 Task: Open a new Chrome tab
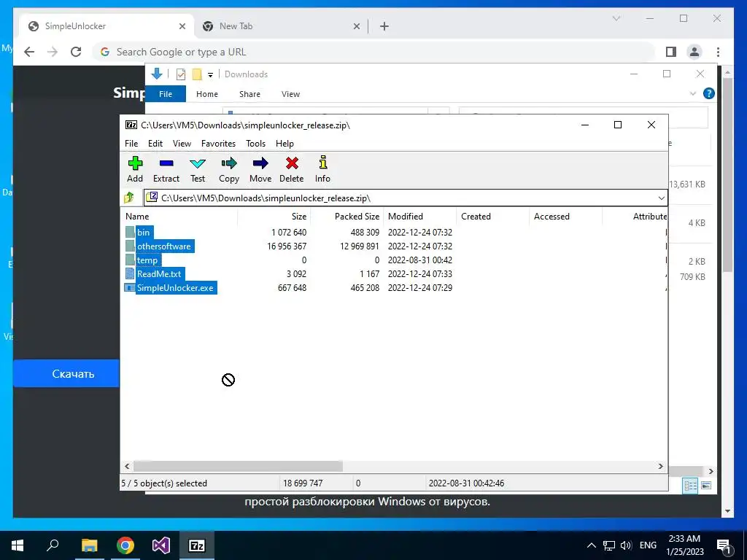[384, 27]
